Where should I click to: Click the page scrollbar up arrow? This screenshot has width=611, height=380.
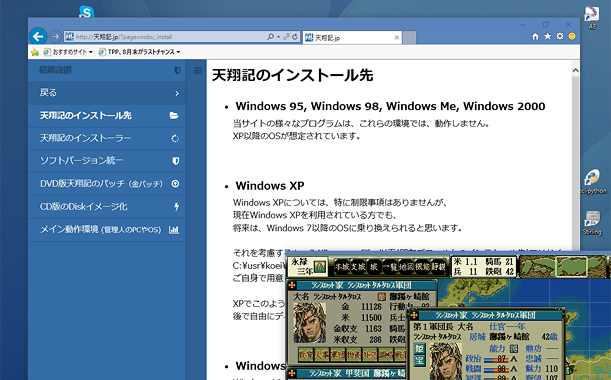point(575,71)
